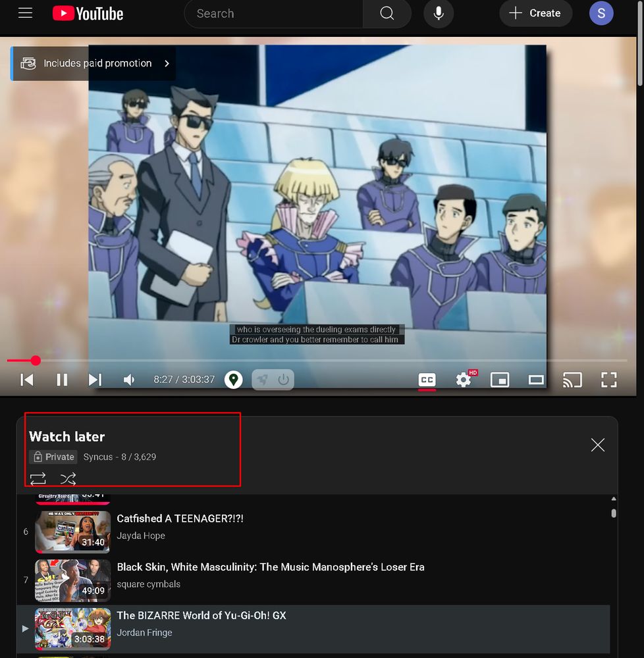This screenshot has width=644, height=658.
Task: Click the playlist scroll up arrow
Action: [613, 499]
